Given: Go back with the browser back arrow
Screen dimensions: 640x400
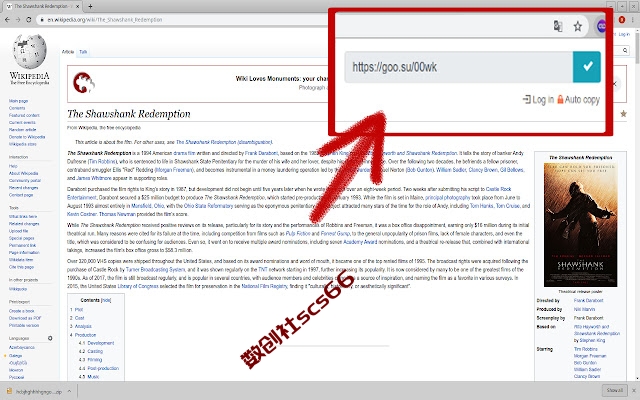Looking at the screenshot, I should 7,20.
